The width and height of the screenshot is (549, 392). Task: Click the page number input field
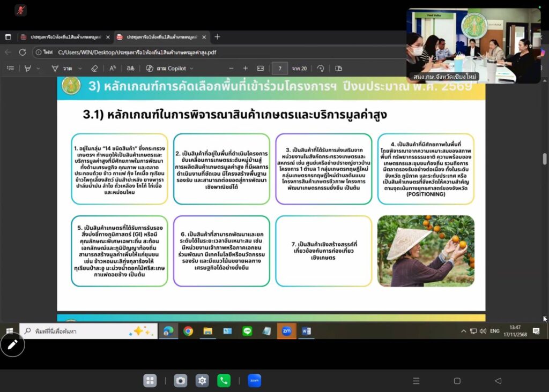(279, 69)
